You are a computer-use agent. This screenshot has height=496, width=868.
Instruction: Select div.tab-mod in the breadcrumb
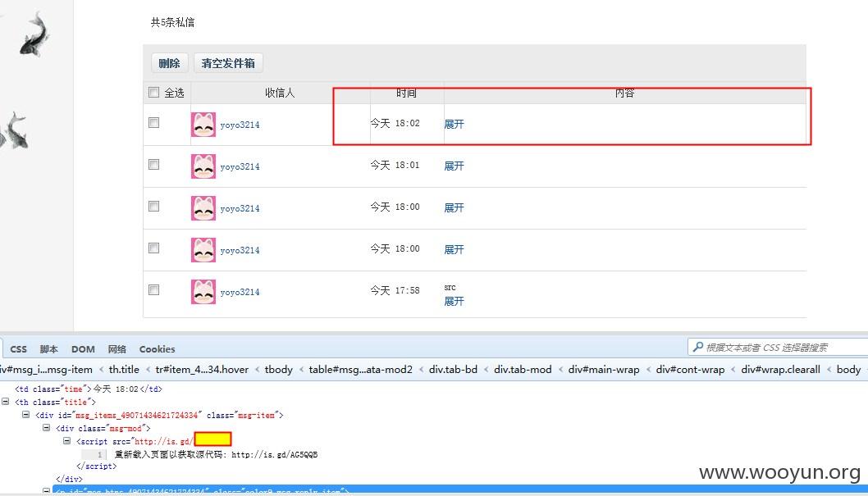pyautogui.click(x=523, y=370)
